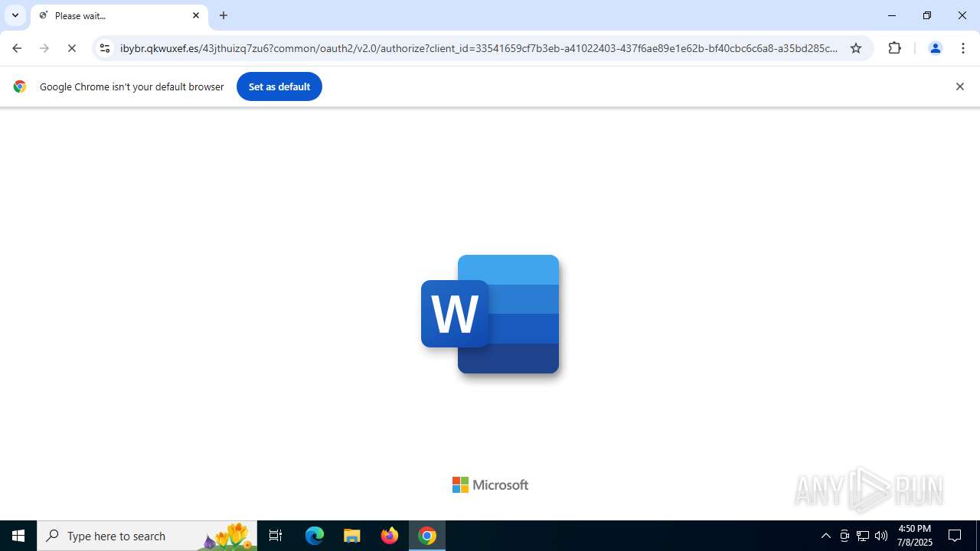
Task: Open Task View on the taskbar
Action: (276, 536)
